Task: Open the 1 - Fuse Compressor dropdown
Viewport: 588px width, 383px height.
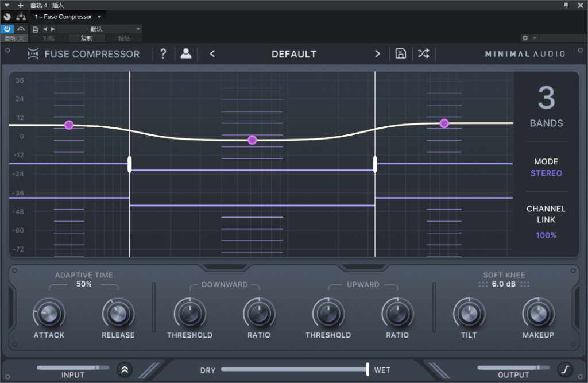Action: (68, 17)
